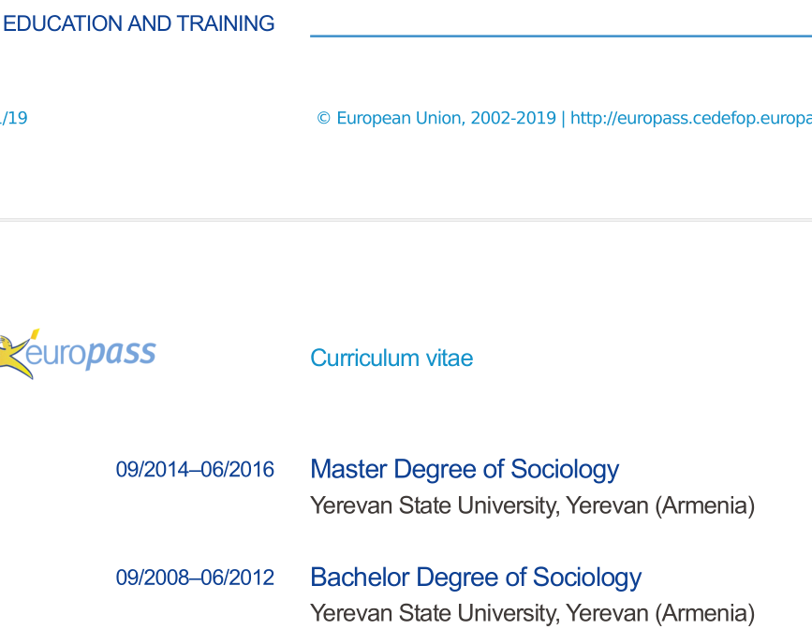The width and height of the screenshot is (812, 644).
Task: Click the Bachelor Degree of Sociology title
Action: pos(476,578)
